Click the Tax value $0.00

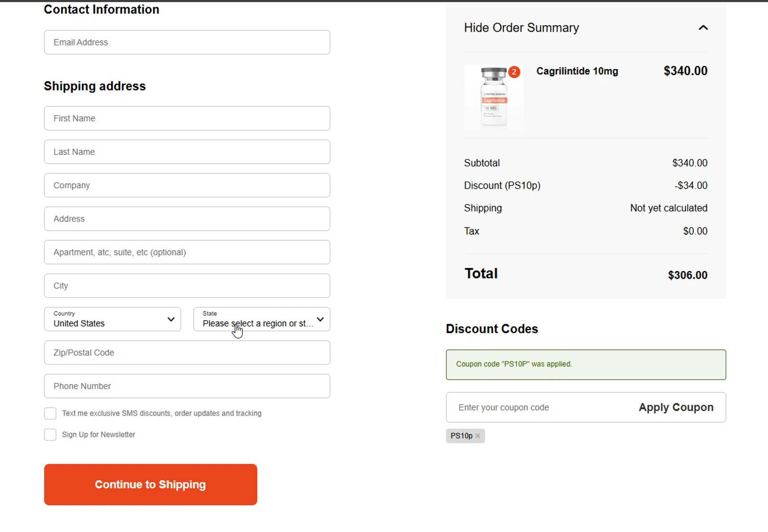pyautogui.click(x=695, y=231)
